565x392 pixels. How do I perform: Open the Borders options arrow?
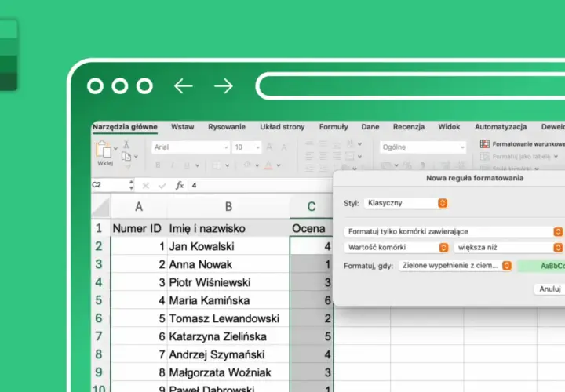click(x=227, y=165)
